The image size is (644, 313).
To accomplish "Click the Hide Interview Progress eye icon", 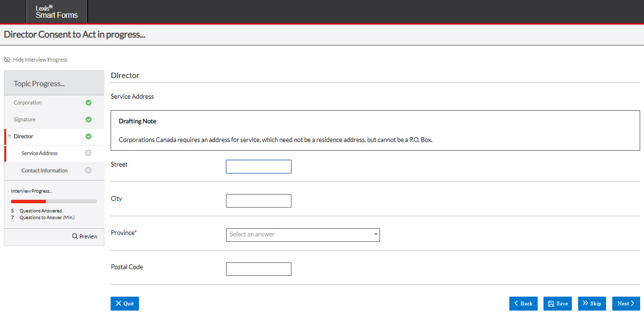I will (x=7, y=60).
